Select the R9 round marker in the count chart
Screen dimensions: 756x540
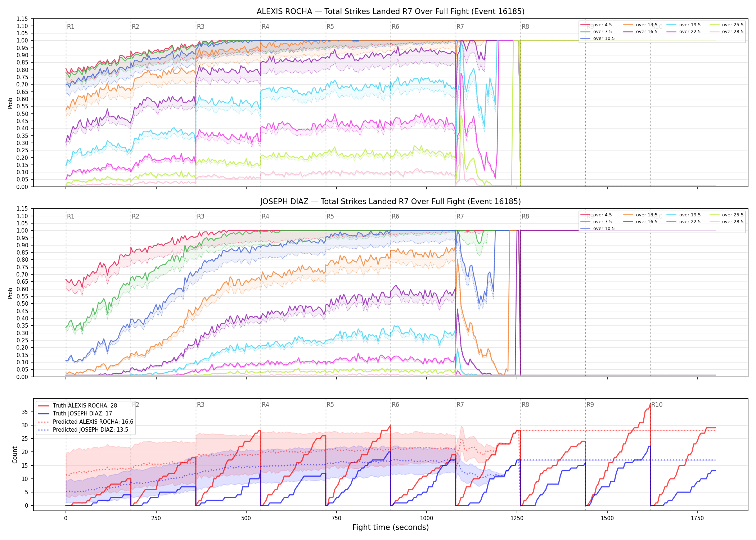coord(590,405)
